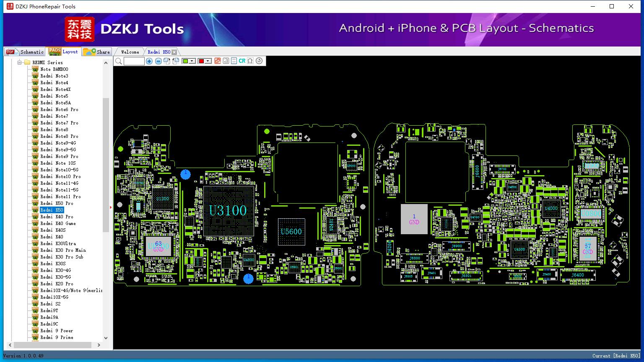This screenshot has width=644, height=362.
Task: Open Redmi Note10 Pro entry
Action: (x=60, y=176)
